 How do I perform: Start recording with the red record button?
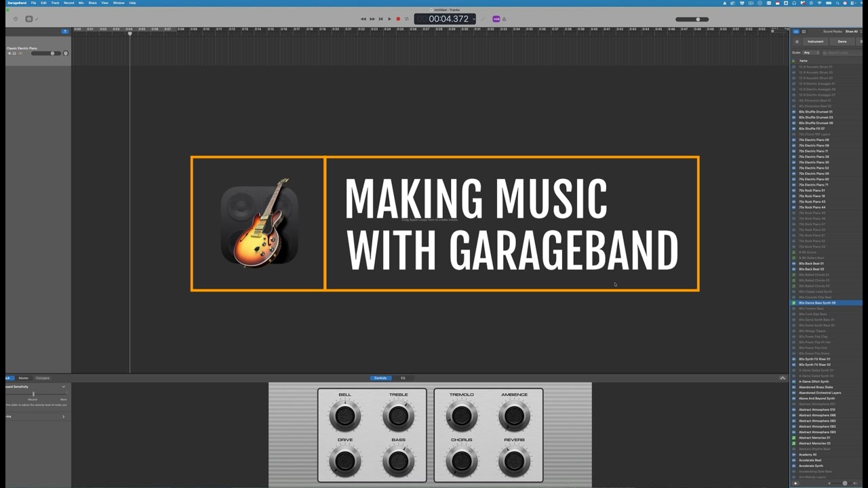(x=398, y=19)
